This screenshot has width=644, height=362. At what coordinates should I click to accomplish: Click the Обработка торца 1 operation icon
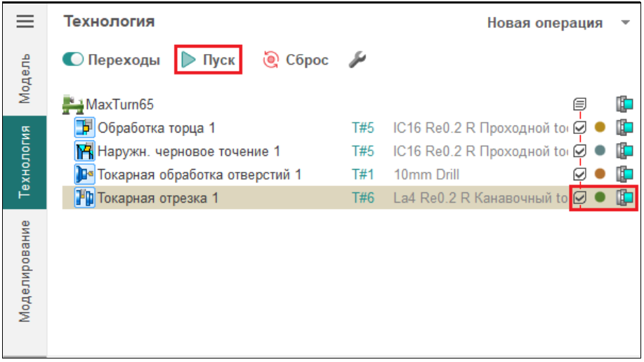(x=84, y=128)
